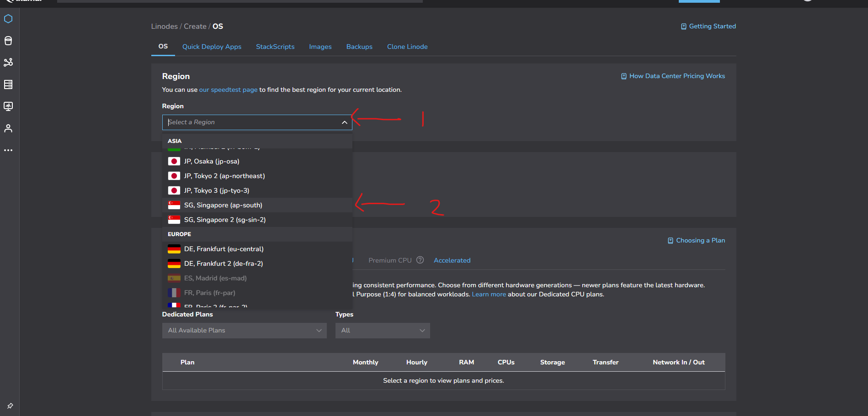The height and width of the screenshot is (416, 868).
Task: Open the Clone Linode tab
Action: [x=407, y=47]
